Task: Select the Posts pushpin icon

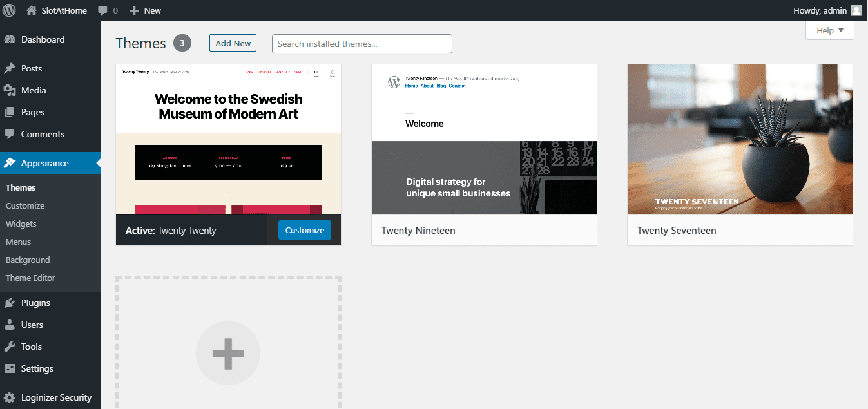Action: click(x=10, y=68)
